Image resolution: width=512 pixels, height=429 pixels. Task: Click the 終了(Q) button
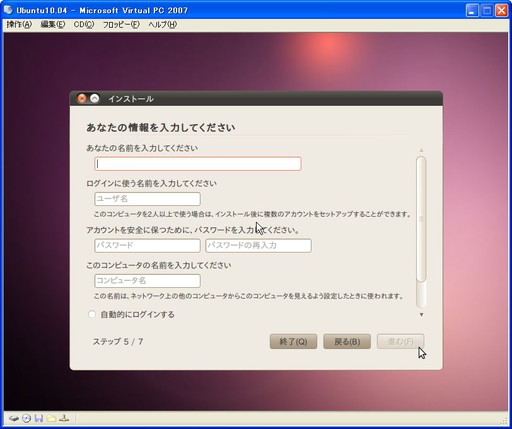pyautogui.click(x=293, y=341)
